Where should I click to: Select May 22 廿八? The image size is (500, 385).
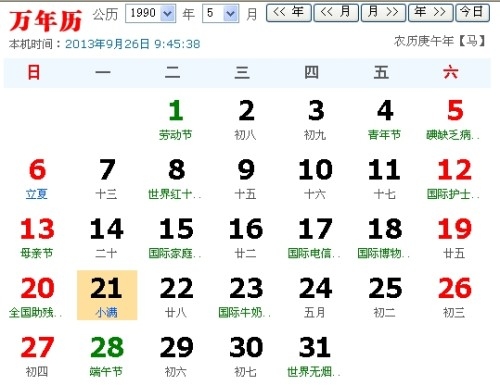(x=176, y=297)
